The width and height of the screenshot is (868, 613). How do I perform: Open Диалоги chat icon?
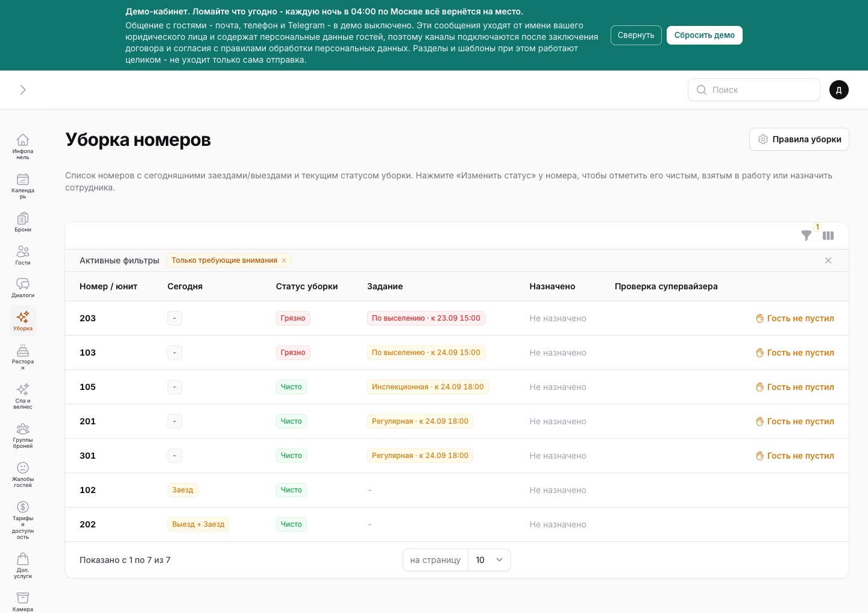pyautogui.click(x=23, y=288)
